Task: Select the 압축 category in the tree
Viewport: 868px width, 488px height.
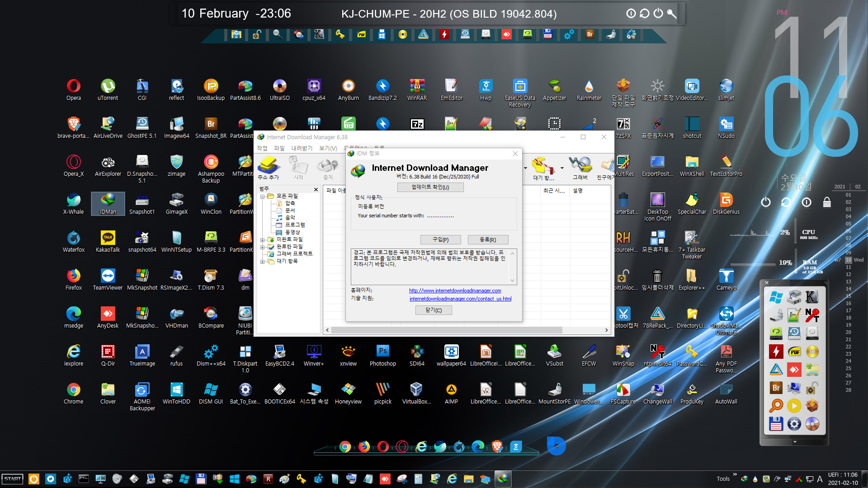Action: click(x=290, y=203)
